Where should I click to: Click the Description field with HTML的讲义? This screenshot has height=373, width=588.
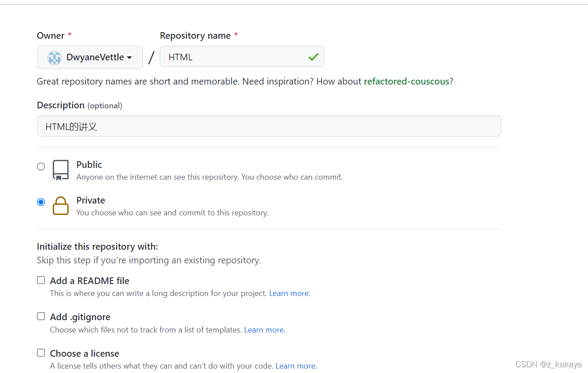[269, 126]
